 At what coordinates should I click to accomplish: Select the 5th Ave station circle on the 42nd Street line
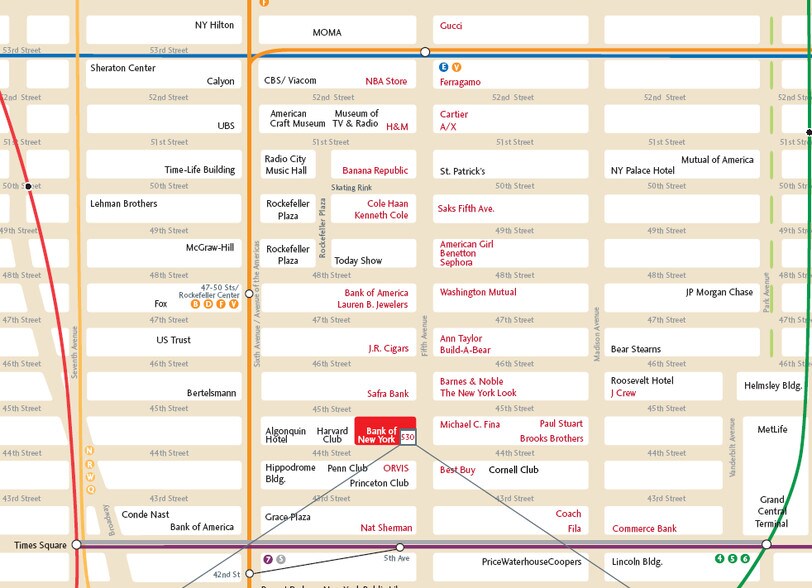400,547
